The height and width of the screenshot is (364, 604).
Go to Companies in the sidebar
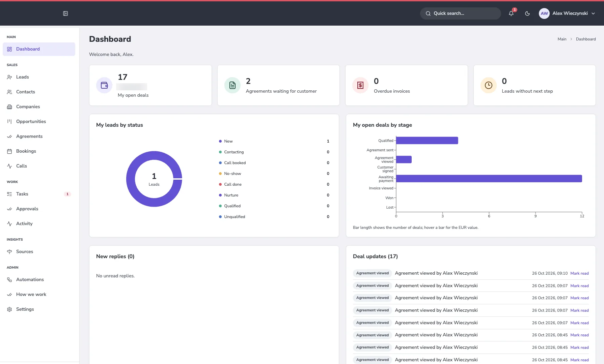pos(39,107)
